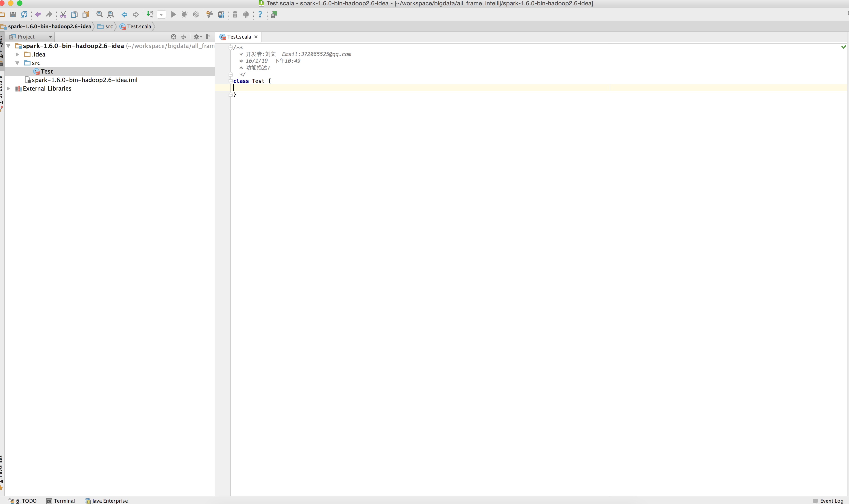Click the Debug bug icon
The width and height of the screenshot is (849, 504).
[184, 14]
